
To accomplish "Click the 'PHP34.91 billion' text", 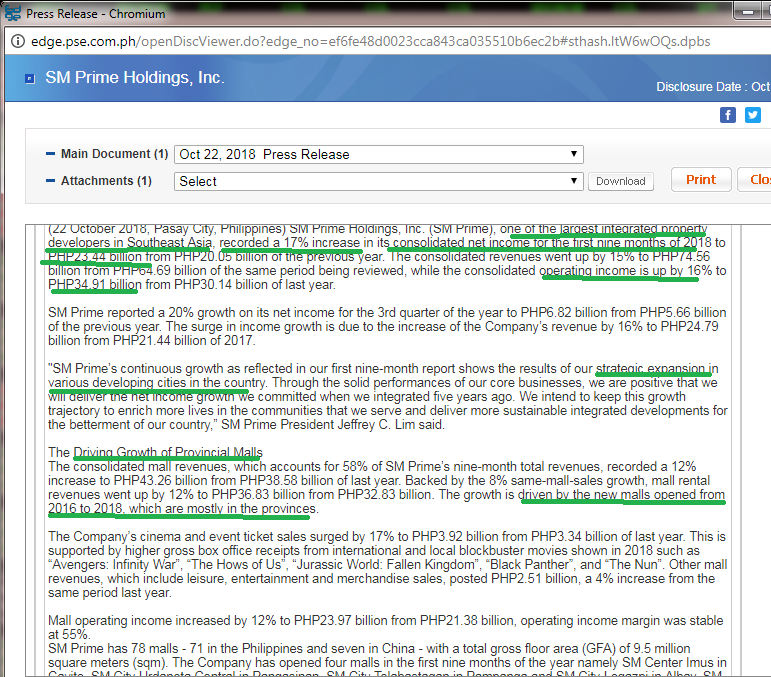I will 95,285.
